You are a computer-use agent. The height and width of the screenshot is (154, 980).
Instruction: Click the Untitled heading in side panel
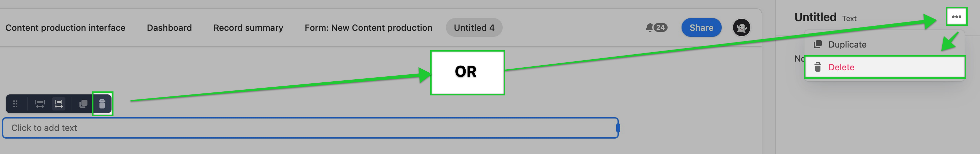click(815, 17)
